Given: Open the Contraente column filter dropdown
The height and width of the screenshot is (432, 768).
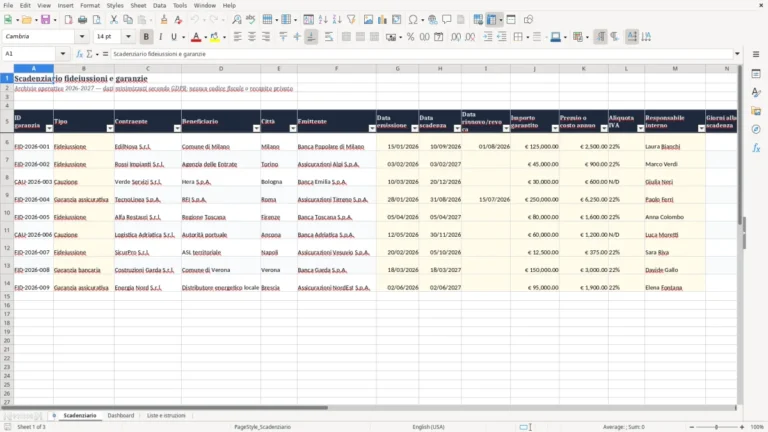Looking at the screenshot, I should tap(177, 128).
